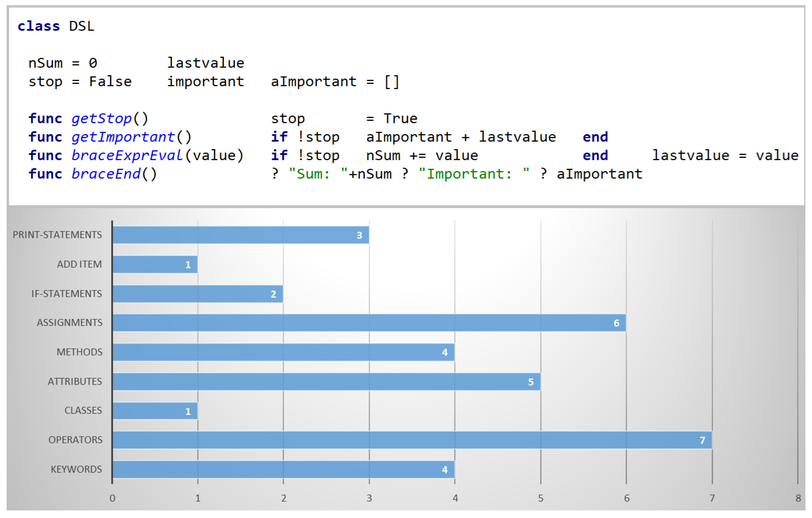The height and width of the screenshot is (518, 812).
Task: Click the getImportant function name
Action: pos(123,137)
